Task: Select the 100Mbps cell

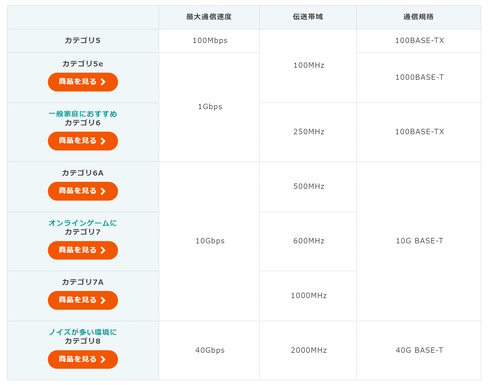Action: [x=210, y=41]
